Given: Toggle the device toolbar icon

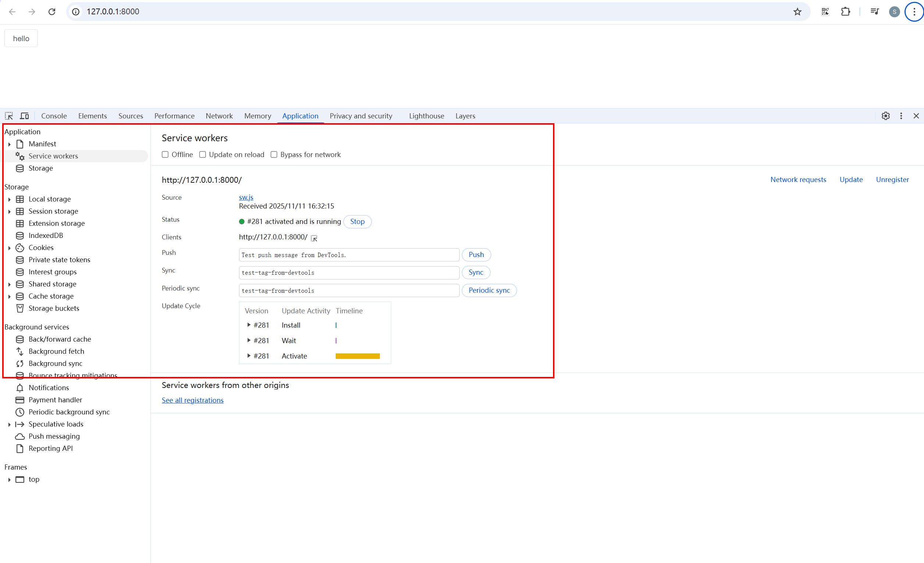Looking at the screenshot, I should [24, 116].
